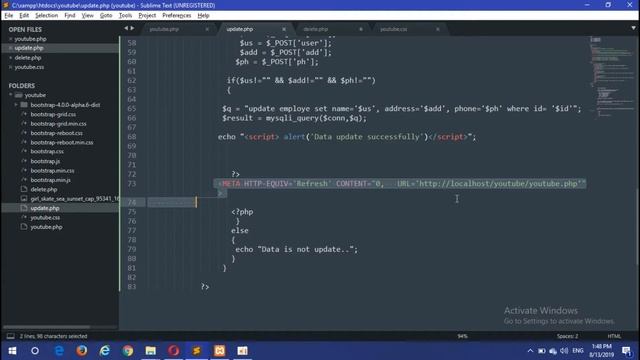Switch to Sublime Text taskbar icon
Viewport: 640px width, 360px height.
coord(196,351)
